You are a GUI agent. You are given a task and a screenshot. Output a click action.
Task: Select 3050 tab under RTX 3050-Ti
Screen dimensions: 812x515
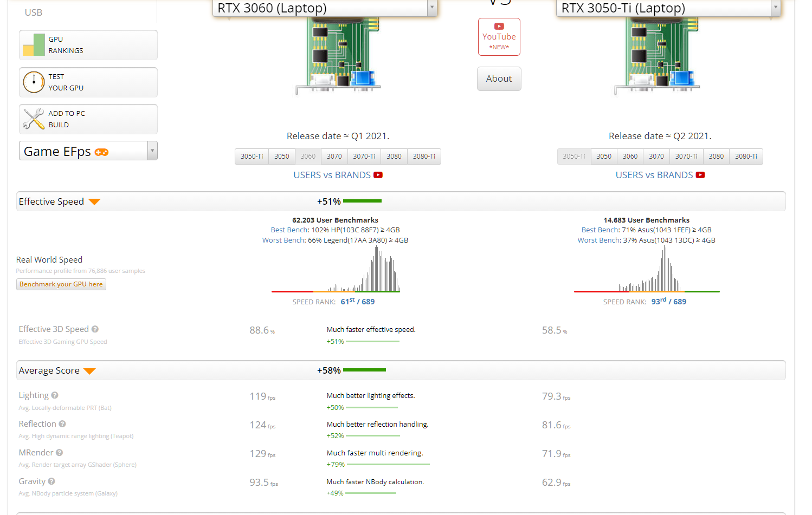[x=604, y=157]
